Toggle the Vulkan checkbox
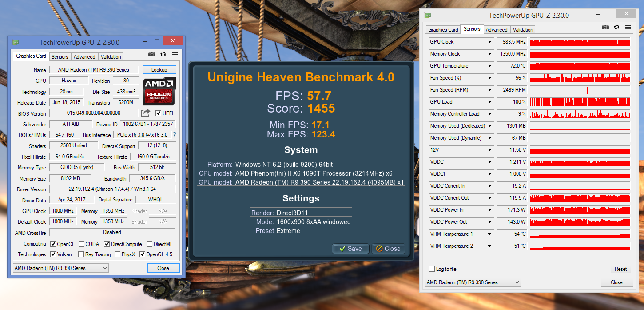Screen dimensions: 644x310 point(53,254)
